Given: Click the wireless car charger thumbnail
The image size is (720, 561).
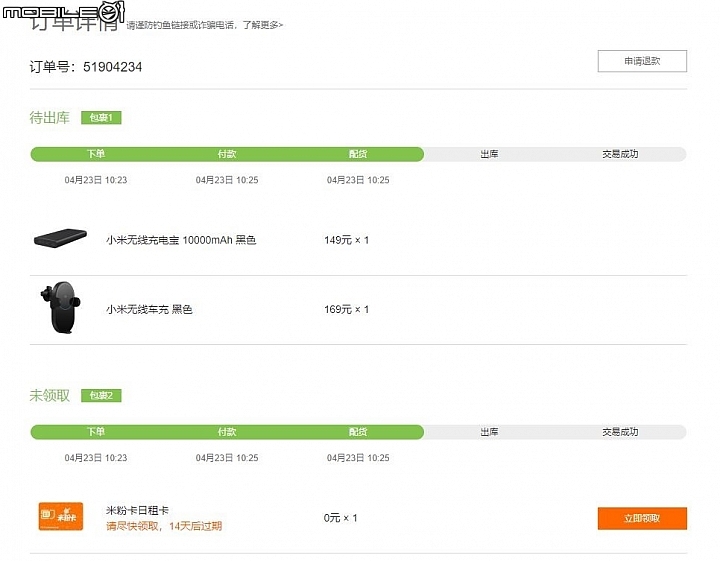Looking at the screenshot, I should pyautogui.click(x=61, y=307).
